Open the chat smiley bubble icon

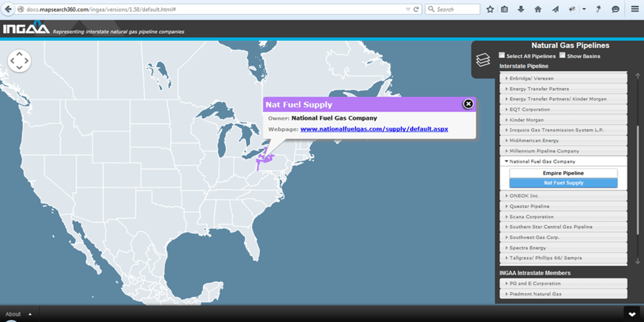tap(615, 9)
